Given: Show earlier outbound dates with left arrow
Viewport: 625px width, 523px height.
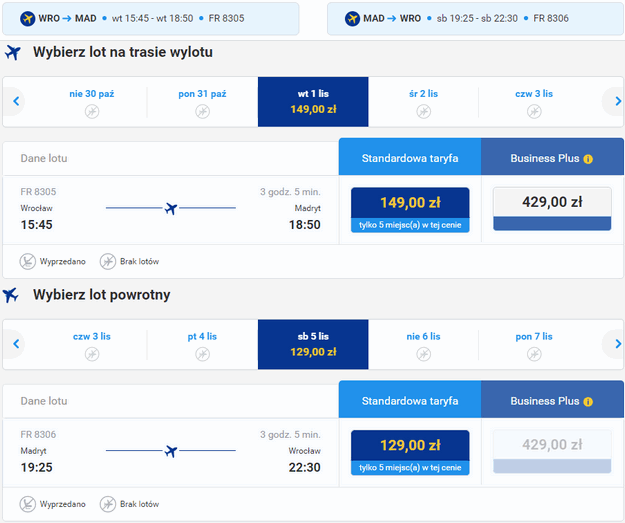Looking at the screenshot, I should (x=16, y=101).
